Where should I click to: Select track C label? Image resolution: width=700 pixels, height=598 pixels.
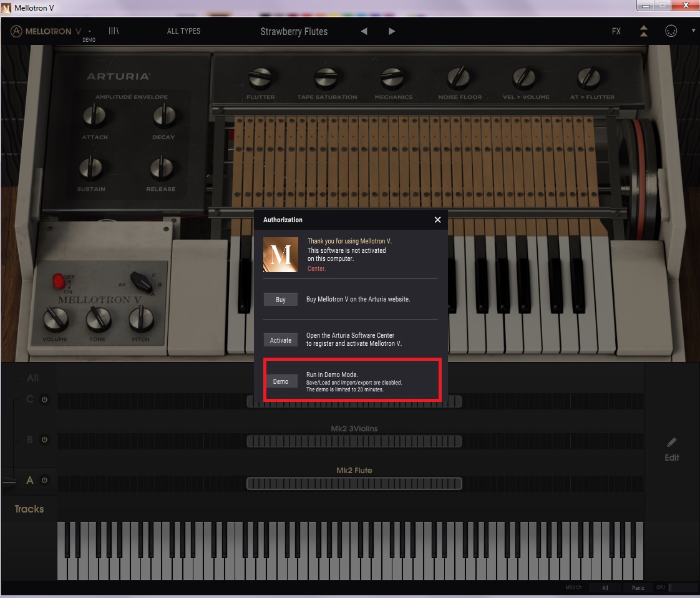click(30, 399)
